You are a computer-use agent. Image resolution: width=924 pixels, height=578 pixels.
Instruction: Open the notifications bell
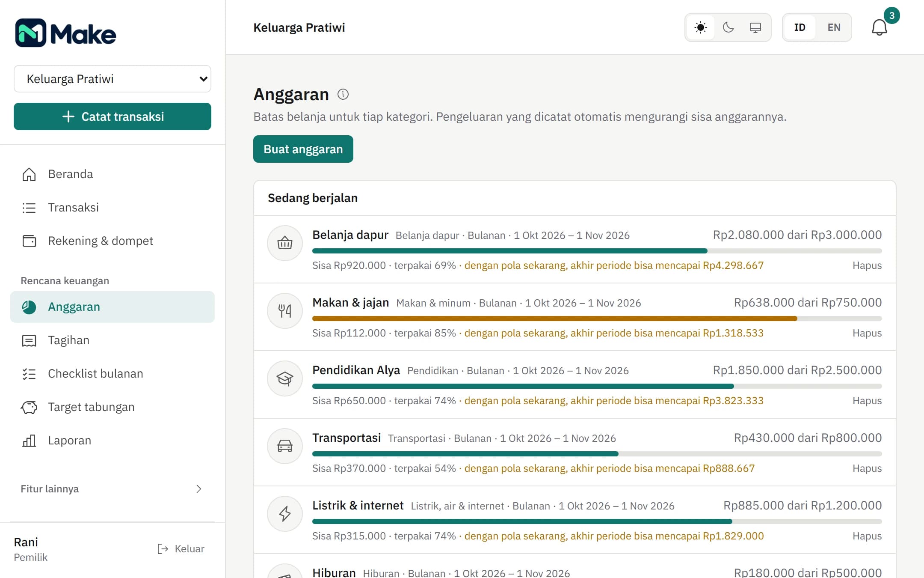[x=880, y=27]
